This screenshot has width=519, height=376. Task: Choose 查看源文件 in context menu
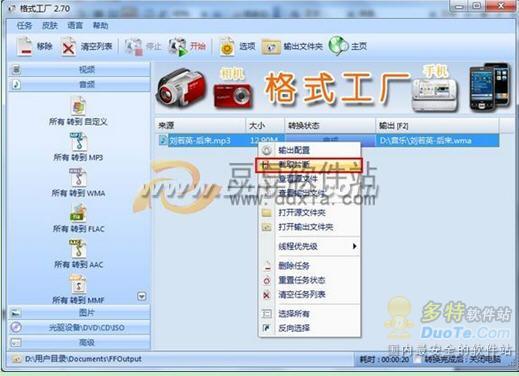click(310, 179)
